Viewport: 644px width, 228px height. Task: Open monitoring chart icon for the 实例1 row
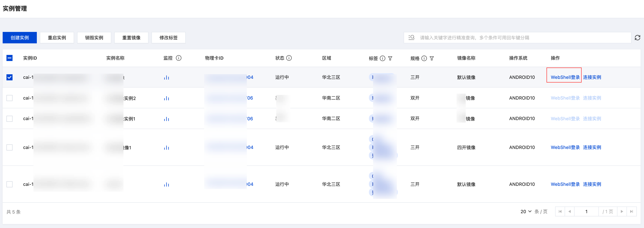point(167,119)
